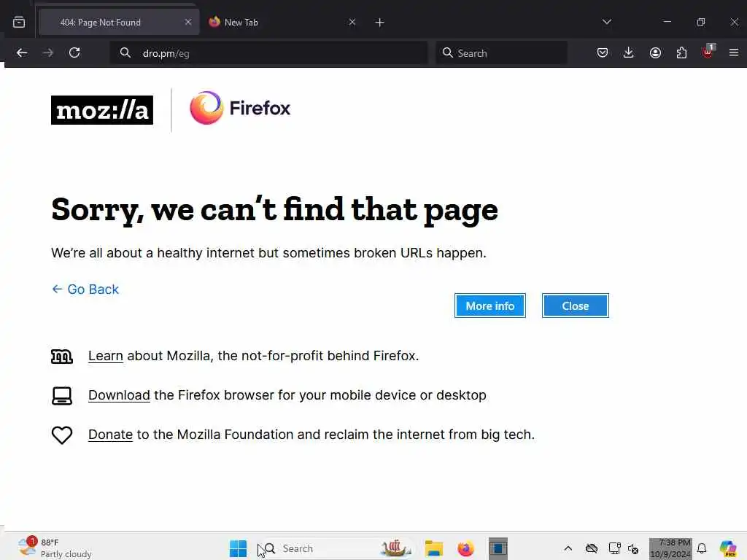This screenshot has width=747, height=560.
Task: Open the Downloads panel
Action: (628, 52)
